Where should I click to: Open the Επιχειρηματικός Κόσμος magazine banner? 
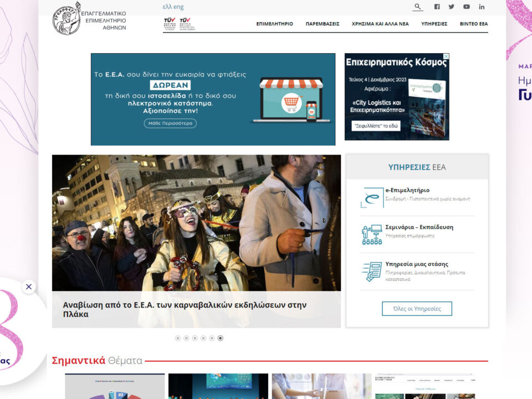click(397, 96)
